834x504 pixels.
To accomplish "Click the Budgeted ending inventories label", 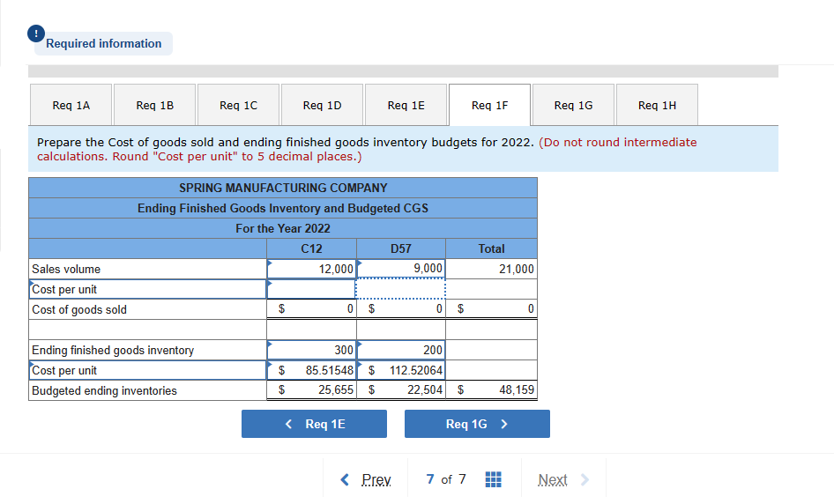I will click(x=104, y=390).
